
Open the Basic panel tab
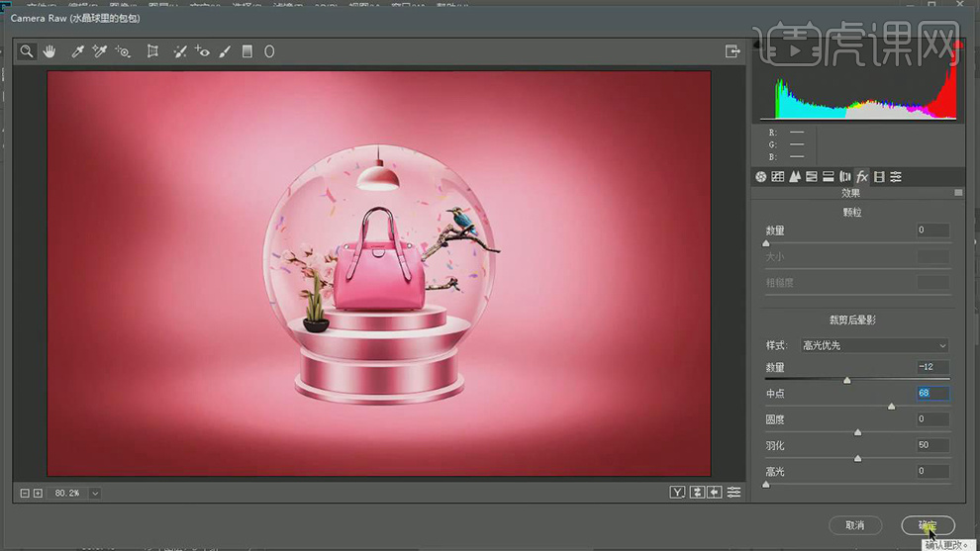(760, 177)
